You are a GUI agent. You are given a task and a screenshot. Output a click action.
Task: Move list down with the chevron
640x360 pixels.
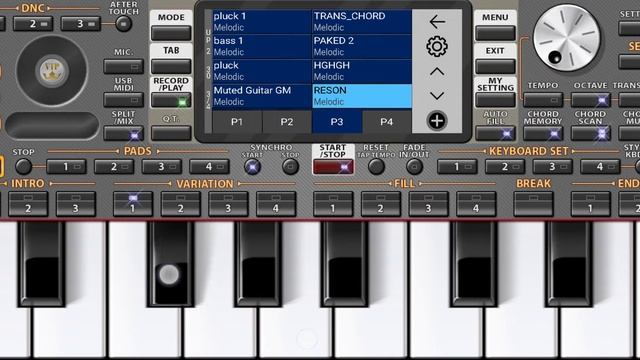pos(437,96)
